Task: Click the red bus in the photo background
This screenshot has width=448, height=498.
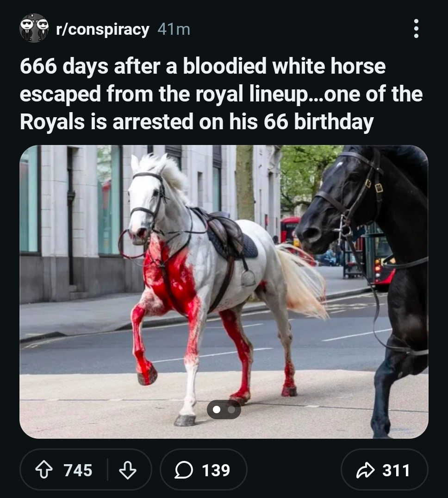Action: [x=290, y=229]
